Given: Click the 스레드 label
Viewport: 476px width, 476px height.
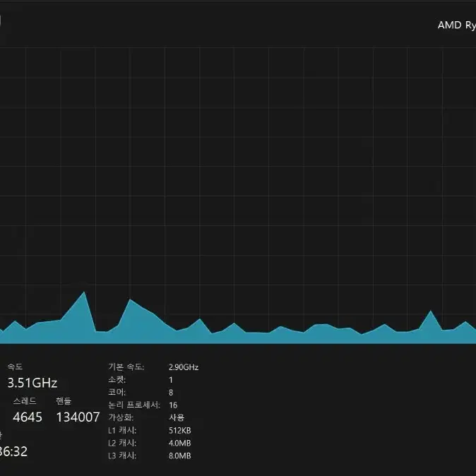Looking at the screenshot, I should click(25, 401).
